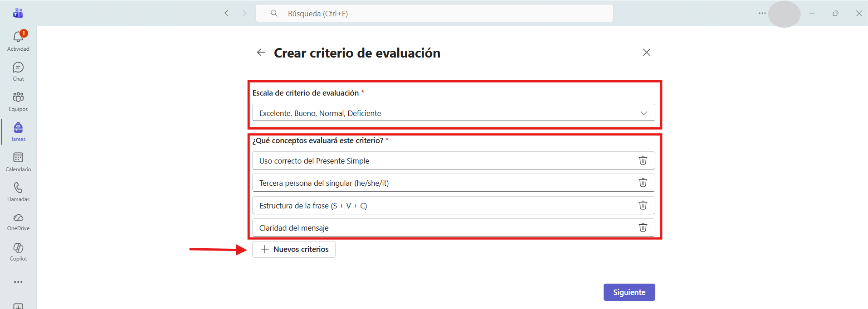Close the Crear criterio de evaluación dialog
Viewport: 868px width, 309px height.
(647, 53)
